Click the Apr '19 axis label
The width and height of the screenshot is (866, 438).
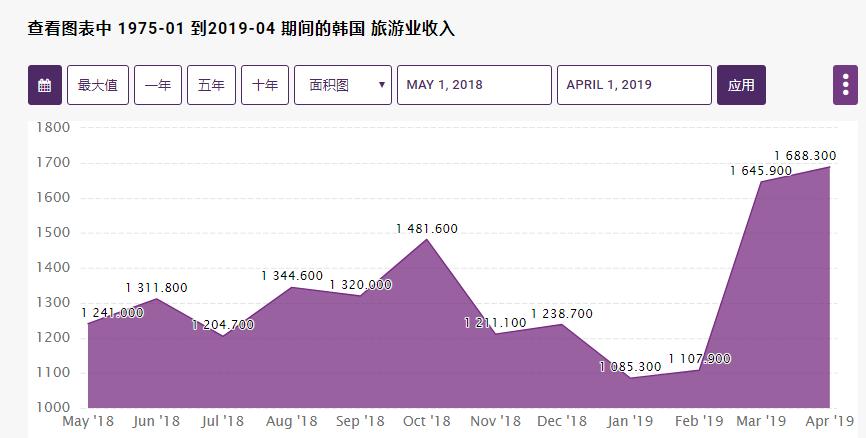[830, 421]
